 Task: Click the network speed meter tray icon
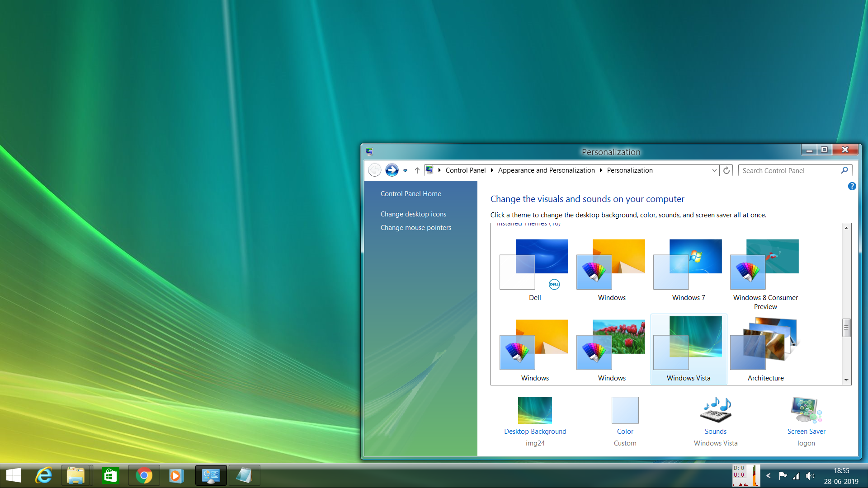pos(746,475)
